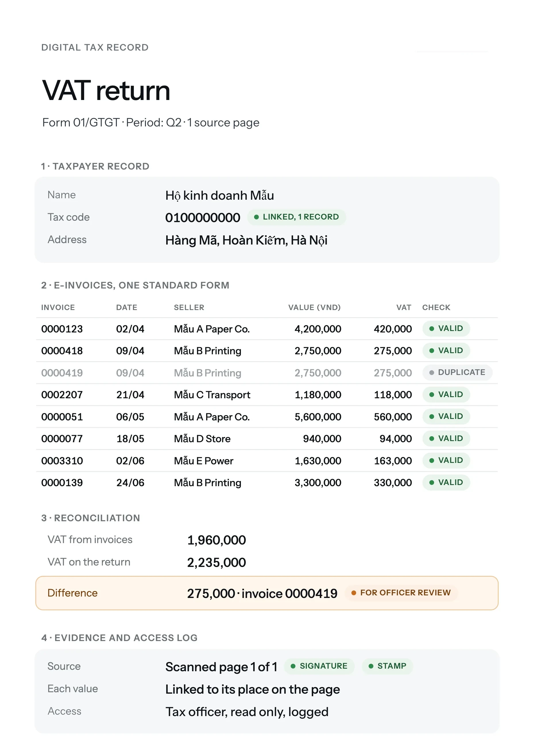
Task: Select seller Mẫu E Power
Action: [203, 461]
